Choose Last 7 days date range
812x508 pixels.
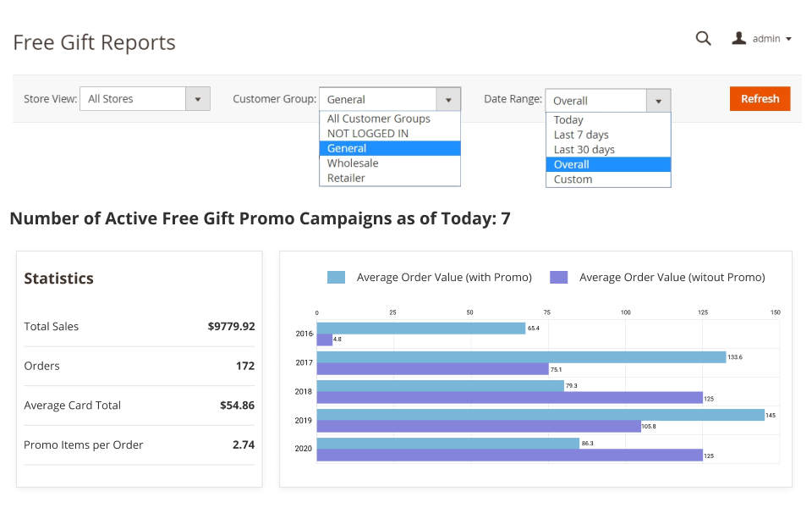(x=581, y=135)
